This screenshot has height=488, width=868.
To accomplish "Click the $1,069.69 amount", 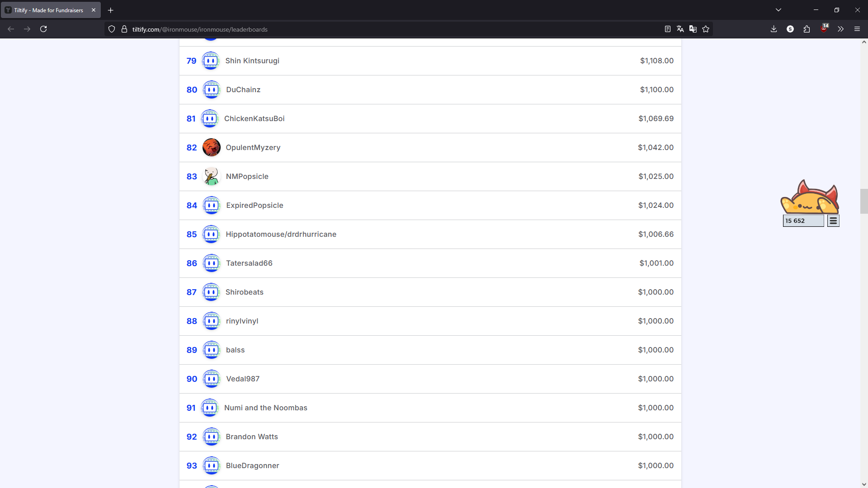I will click(656, 118).
